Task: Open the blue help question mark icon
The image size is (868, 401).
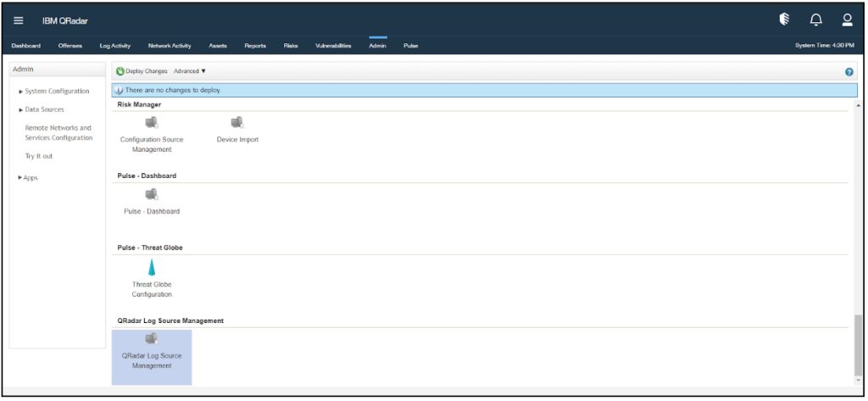Action: coord(849,72)
